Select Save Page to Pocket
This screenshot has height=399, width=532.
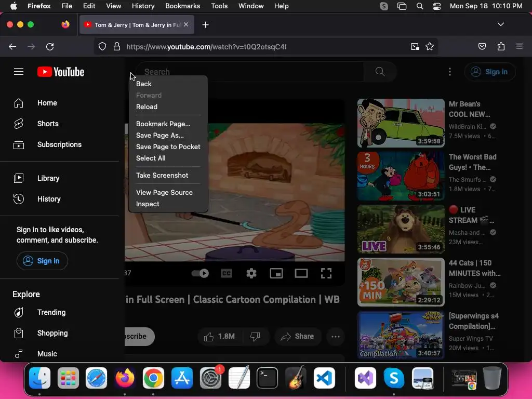168,147
